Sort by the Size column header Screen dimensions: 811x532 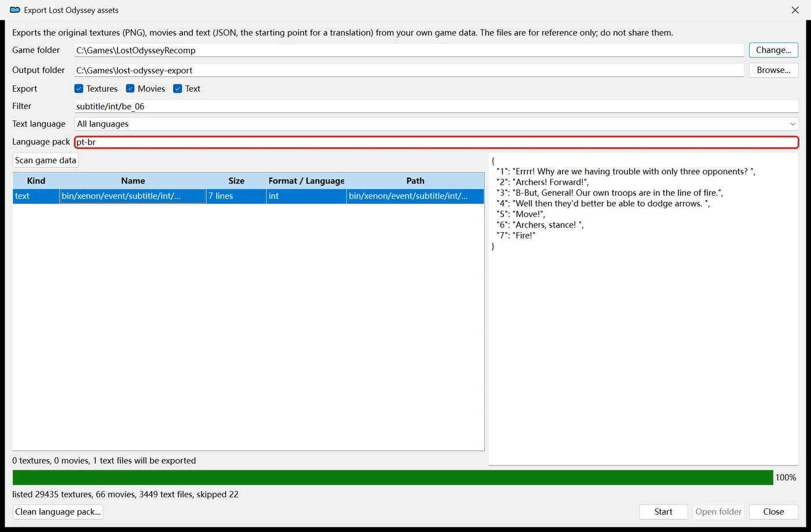coord(236,181)
